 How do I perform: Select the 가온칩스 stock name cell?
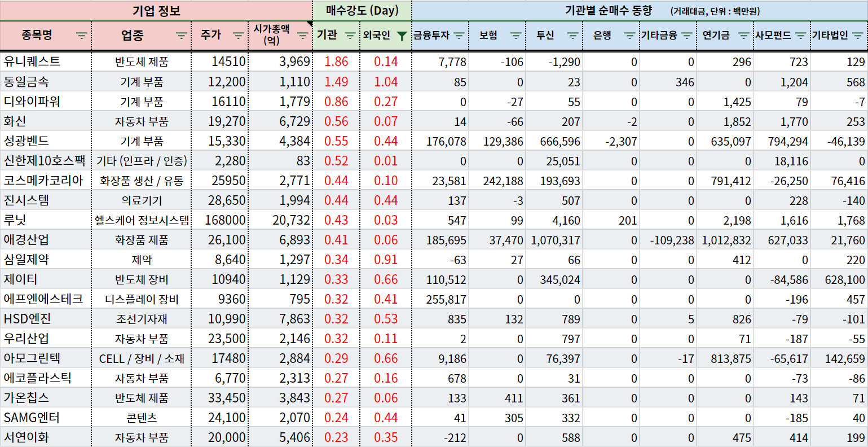46,397
